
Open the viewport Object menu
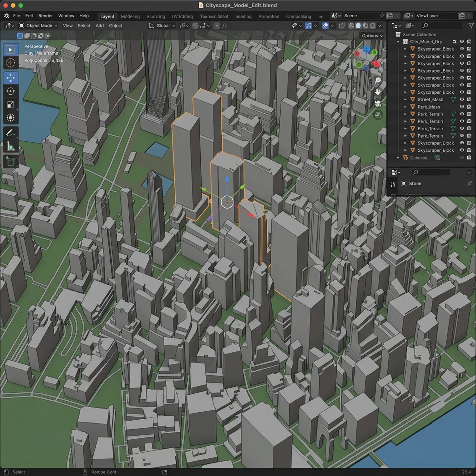(116, 26)
